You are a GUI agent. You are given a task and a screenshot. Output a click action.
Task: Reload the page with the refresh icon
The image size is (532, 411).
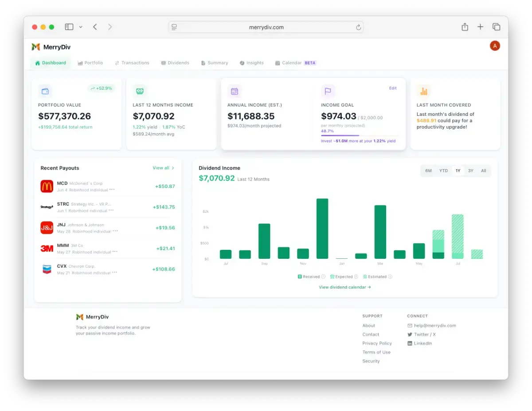tap(358, 27)
